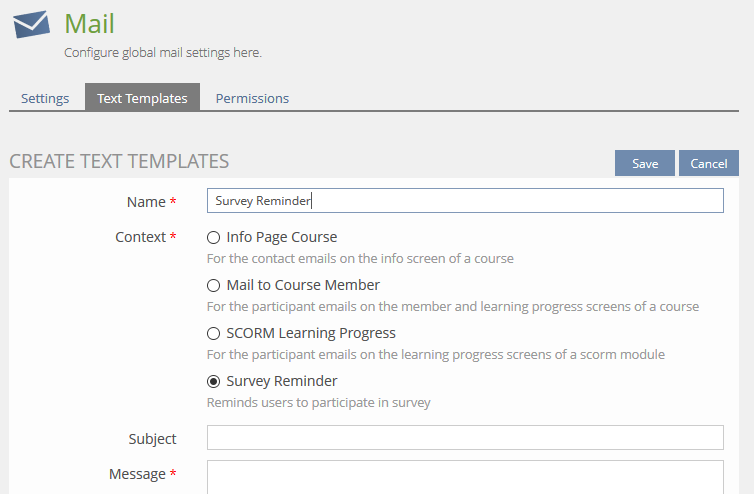This screenshot has height=494, width=754.
Task: Choose Mail to Course Member context
Action: [x=213, y=286]
